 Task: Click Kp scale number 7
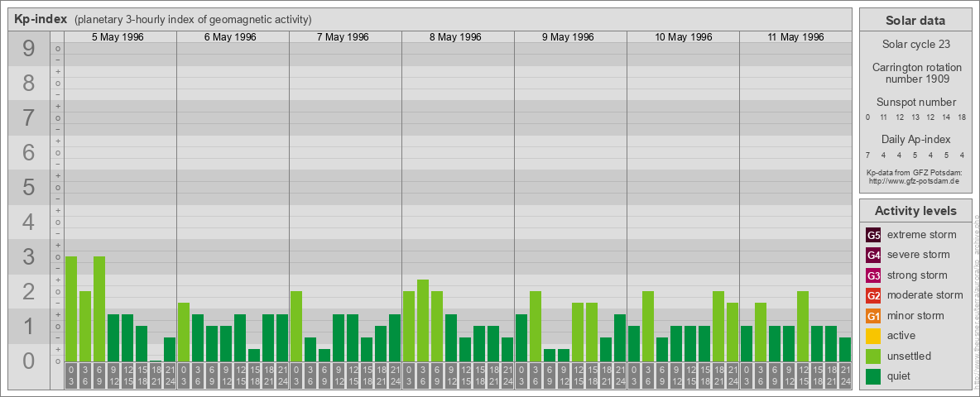point(28,118)
